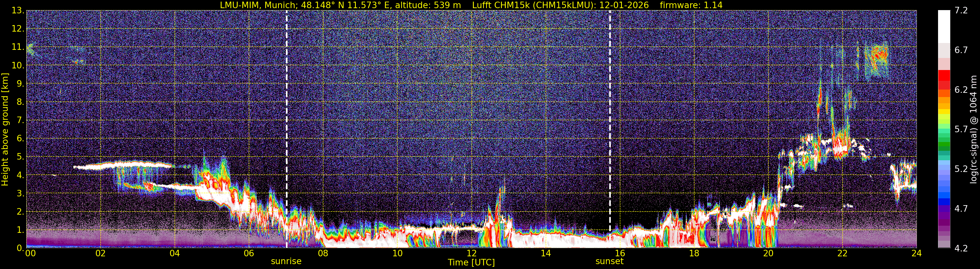
Task: Click the time axis tick '12'
Action: [x=471, y=254]
